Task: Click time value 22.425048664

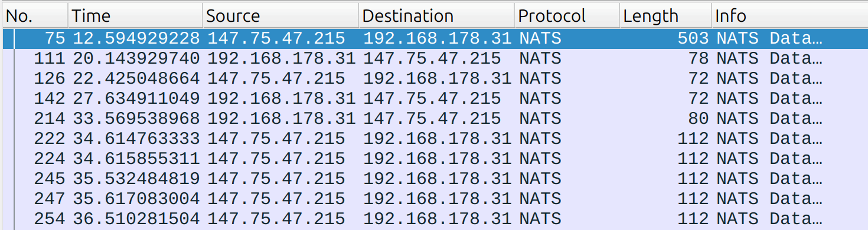Action: (x=136, y=78)
